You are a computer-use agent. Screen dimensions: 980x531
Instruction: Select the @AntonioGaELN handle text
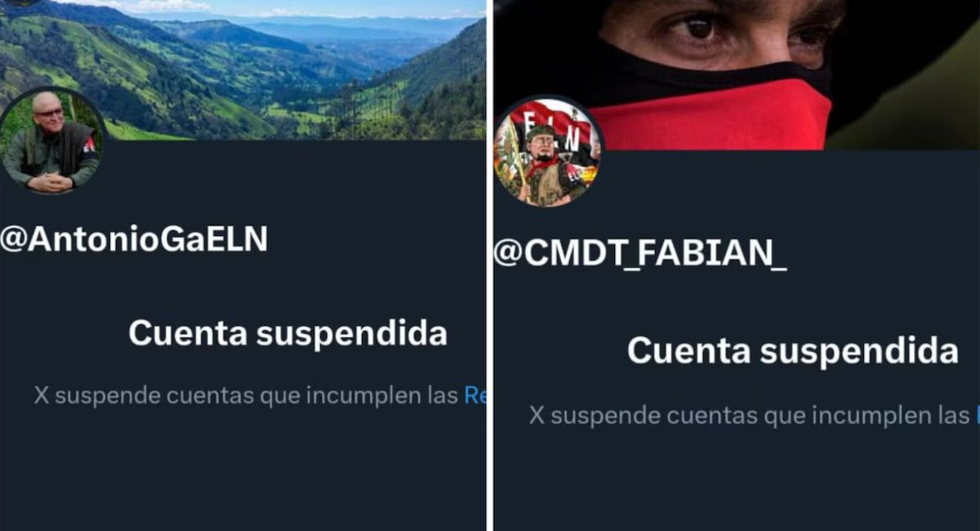point(134,239)
